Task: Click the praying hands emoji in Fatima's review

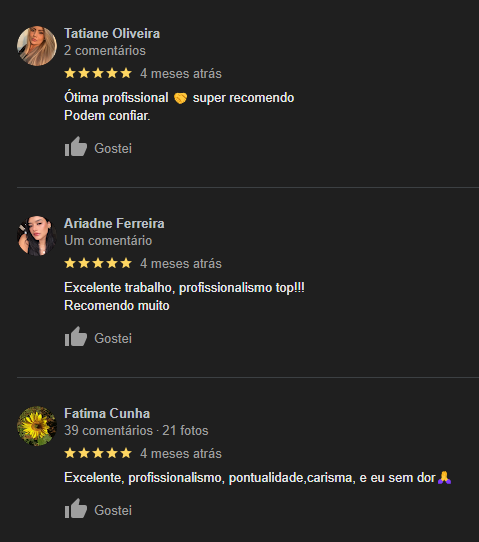Action: (444, 478)
